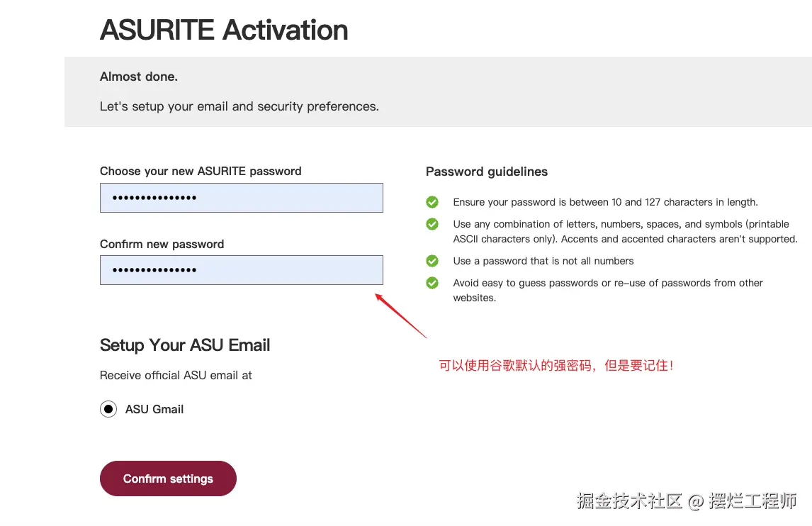Focus the Confirm new password field
Screen dimensions: 812x526
(x=241, y=270)
